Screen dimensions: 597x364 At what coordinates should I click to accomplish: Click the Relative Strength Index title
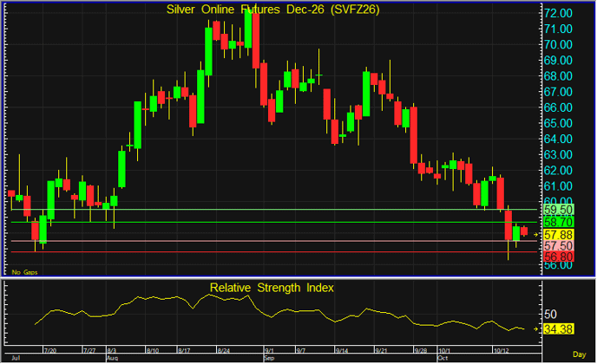tap(272, 288)
